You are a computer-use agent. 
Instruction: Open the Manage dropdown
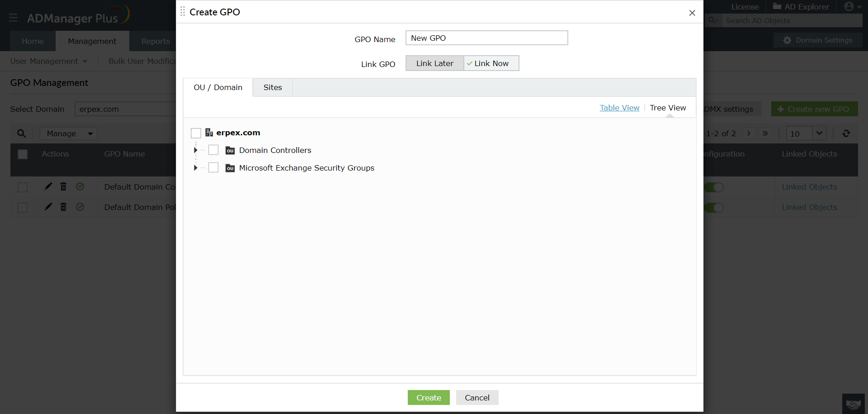click(69, 133)
